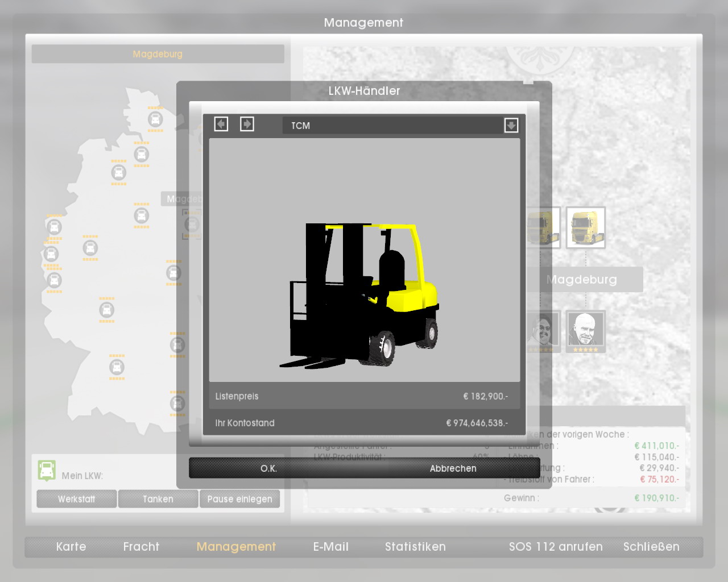
Task: Click the Tanken button
Action: (x=158, y=499)
